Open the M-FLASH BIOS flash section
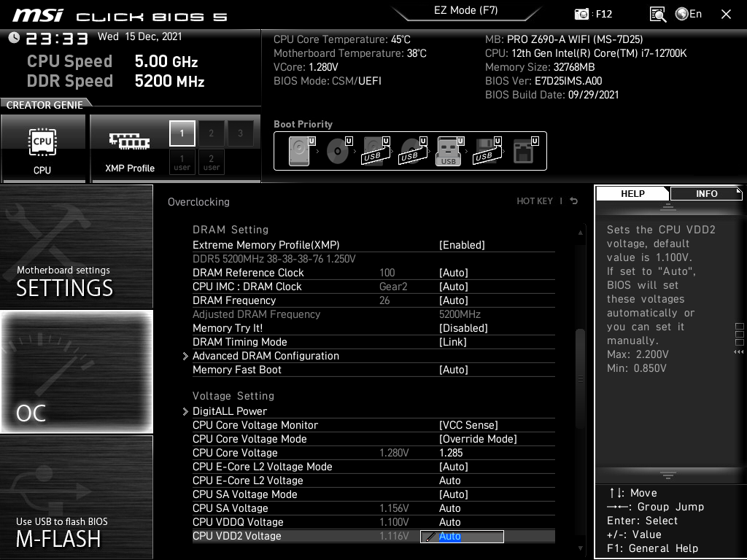The height and width of the screenshot is (560, 747). point(76,497)
